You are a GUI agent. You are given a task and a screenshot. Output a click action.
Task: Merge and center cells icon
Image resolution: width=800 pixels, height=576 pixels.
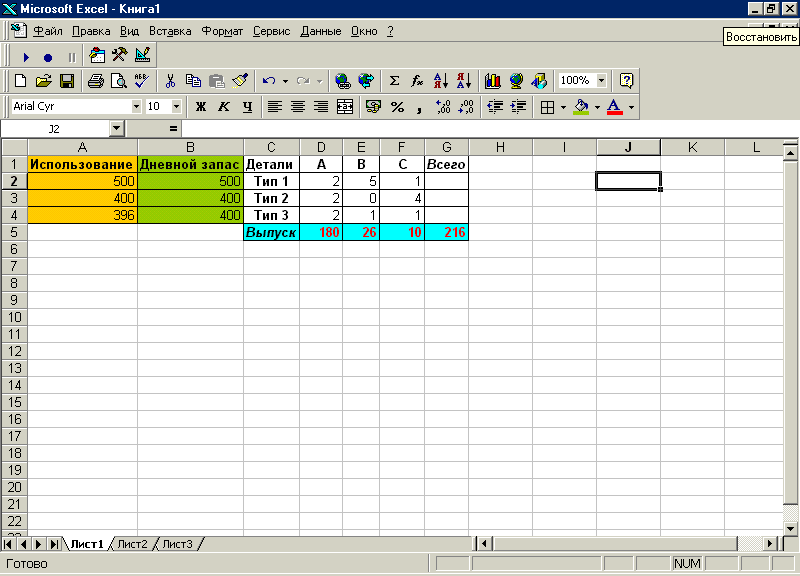(345, 107)
